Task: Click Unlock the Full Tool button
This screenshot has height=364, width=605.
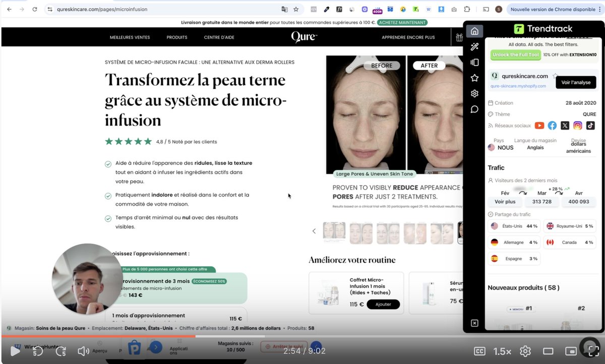Action: tap(516, 54)
